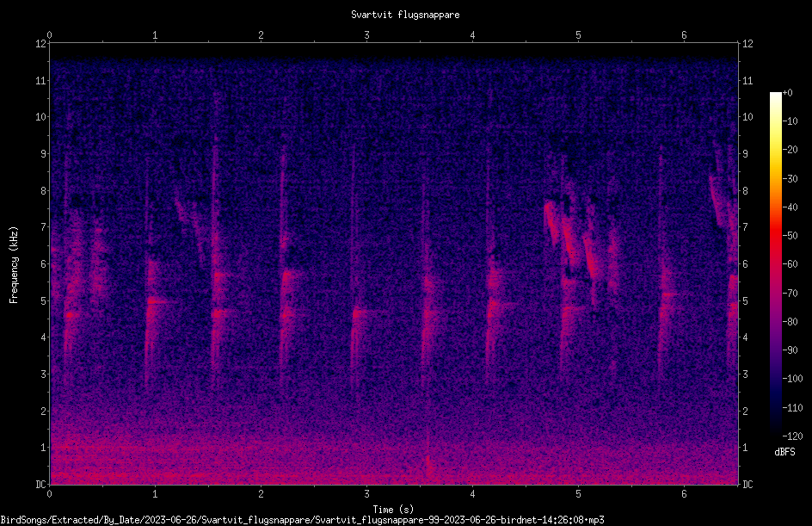Viewport: 812px width, 526px height.
Task: Click the 1 second label on bottom axis
Action: 155,494
